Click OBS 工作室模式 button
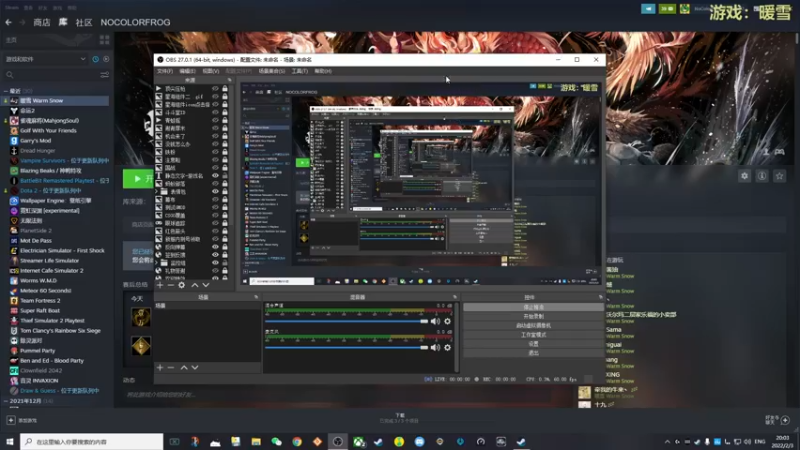This screenshot has height=450, width=800. coord(533,335)
